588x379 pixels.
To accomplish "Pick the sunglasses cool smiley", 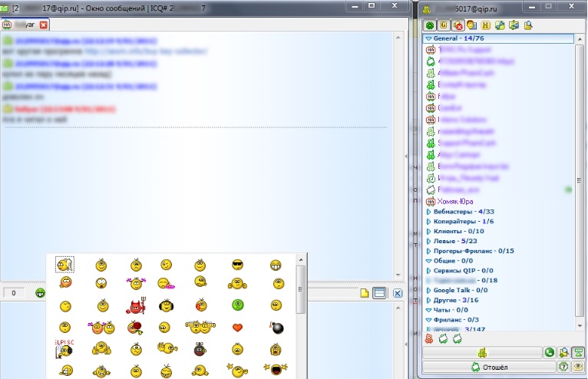I will pyautogui.click(x=237, y=265).
